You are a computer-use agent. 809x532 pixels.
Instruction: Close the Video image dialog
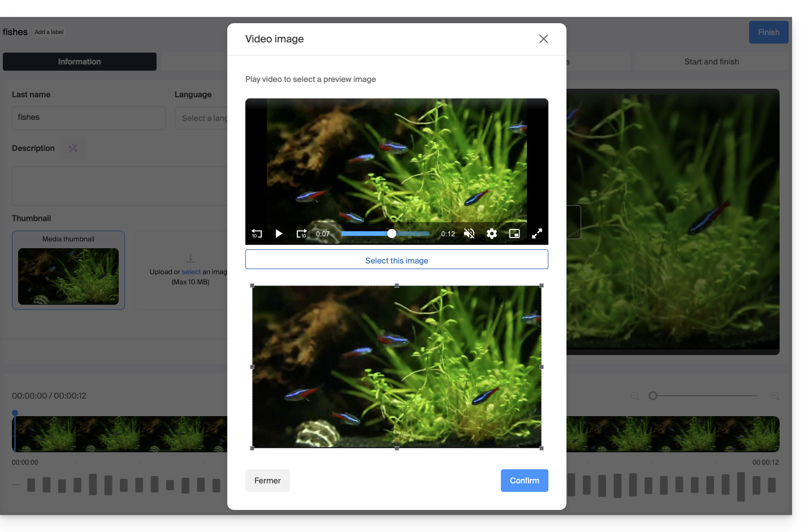(x=543, y=39)
